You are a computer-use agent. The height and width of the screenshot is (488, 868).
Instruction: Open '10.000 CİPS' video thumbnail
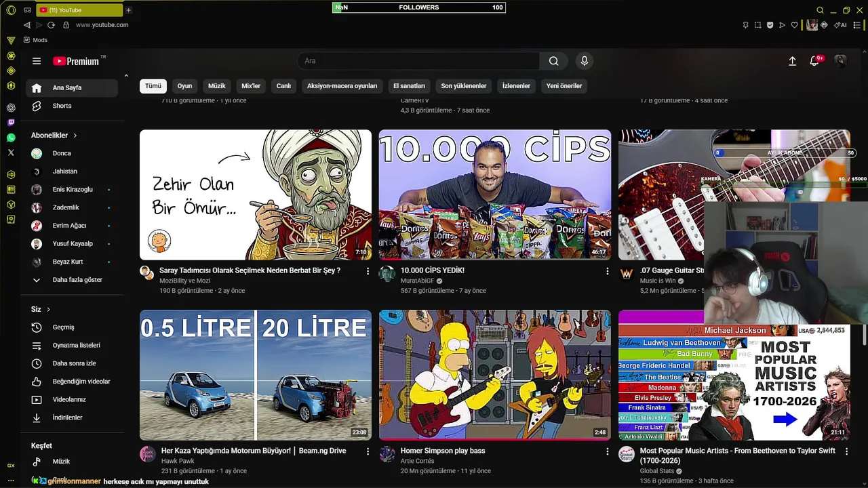click(495, 195)
